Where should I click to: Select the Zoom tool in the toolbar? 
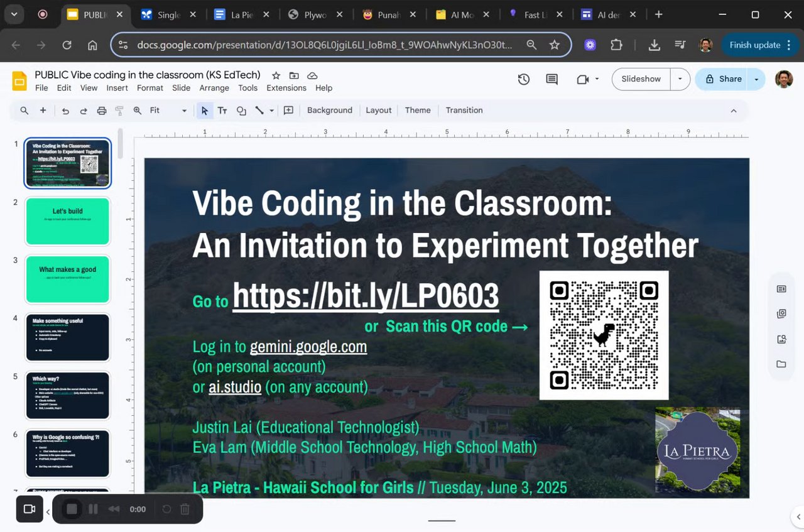click(138, 111)
